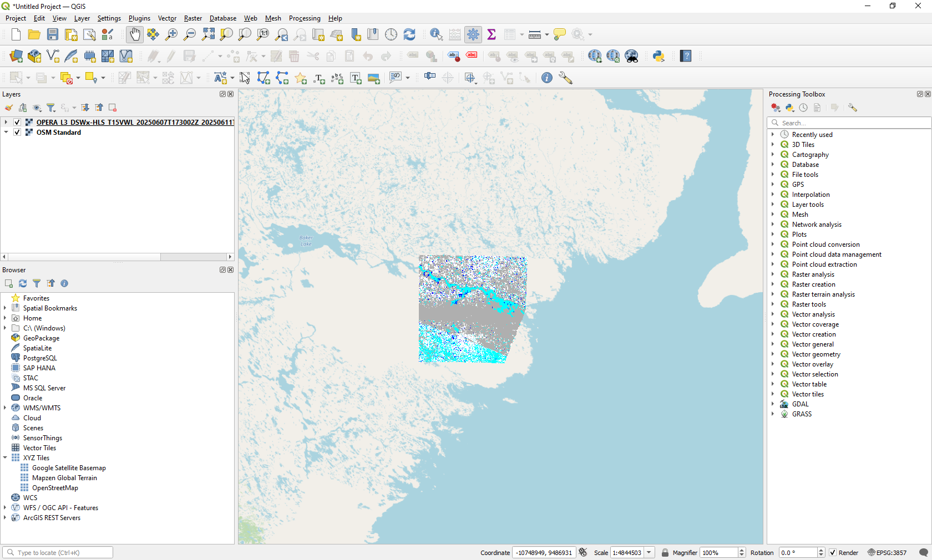Open the Raster menu
Screen dimensions: 932x560
(x=193, y=18)
